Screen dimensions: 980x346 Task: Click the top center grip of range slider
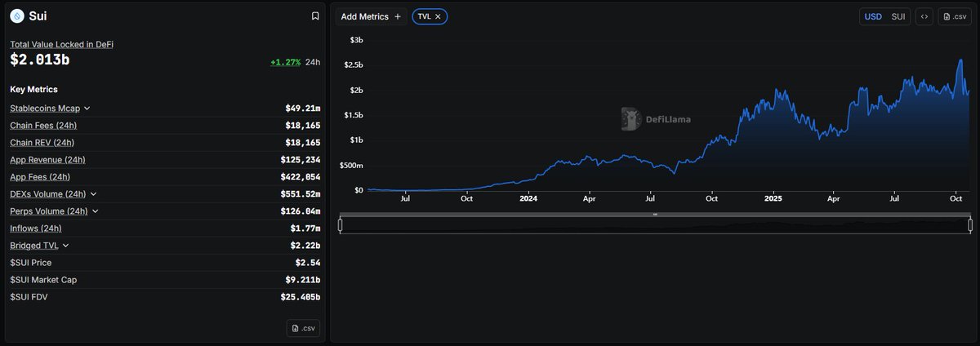coord(655,215)
